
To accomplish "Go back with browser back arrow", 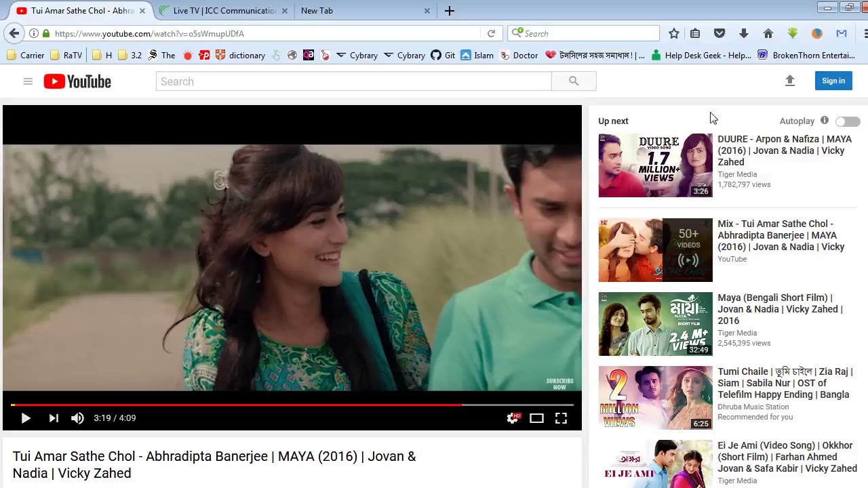I will pyautogui.click(x=14, y=33).
